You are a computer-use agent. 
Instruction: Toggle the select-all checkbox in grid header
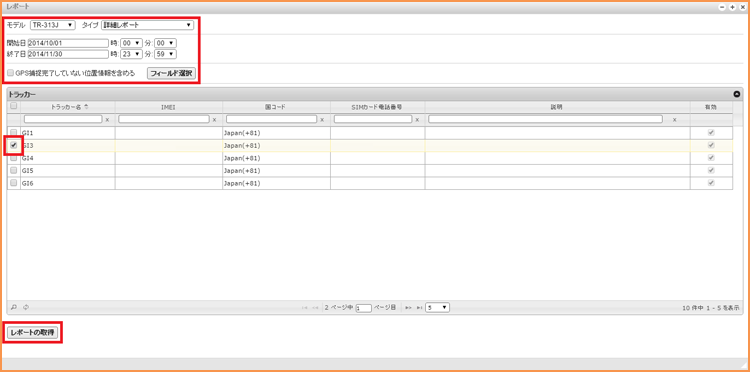click(13, 106)
